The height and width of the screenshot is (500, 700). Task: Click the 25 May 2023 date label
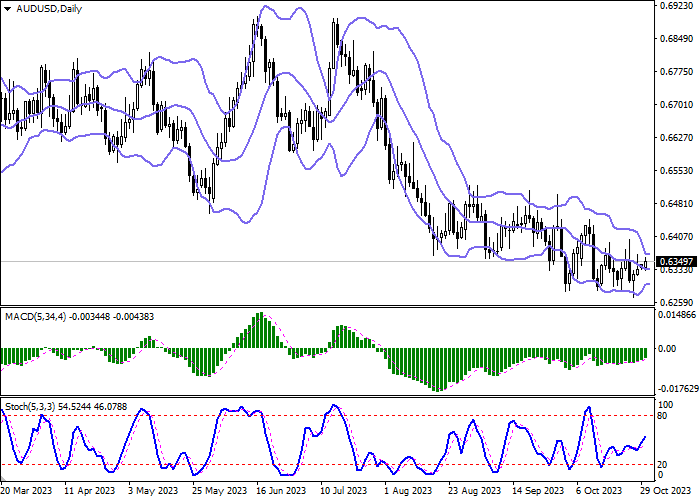(220, 491)
